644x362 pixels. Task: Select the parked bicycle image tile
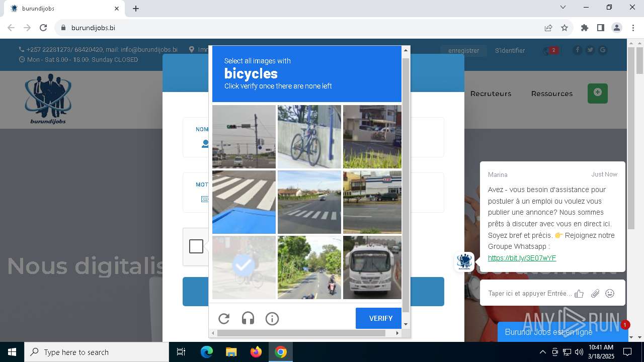coord(309,137)
